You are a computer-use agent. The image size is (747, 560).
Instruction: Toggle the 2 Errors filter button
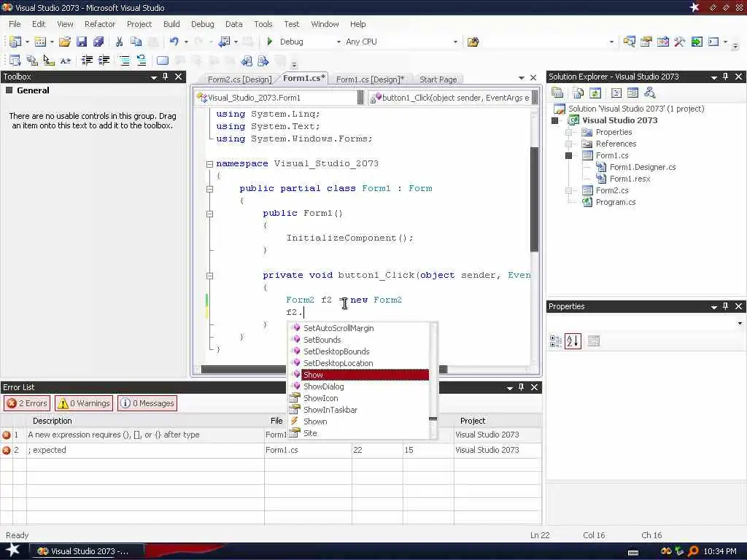(x=28, y=403)
